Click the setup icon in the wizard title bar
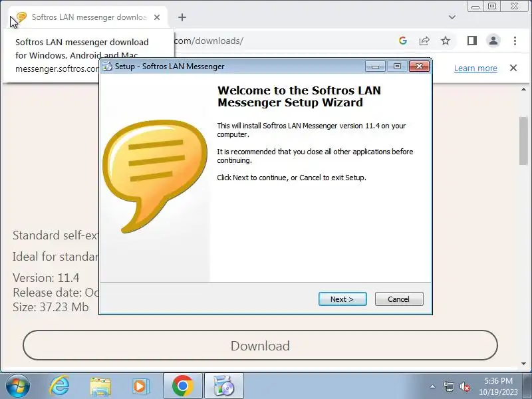 point(107,66)
